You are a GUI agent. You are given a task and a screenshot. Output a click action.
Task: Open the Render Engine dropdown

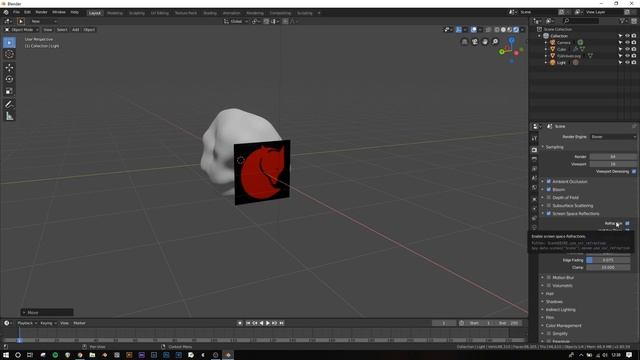coord(613,137)
